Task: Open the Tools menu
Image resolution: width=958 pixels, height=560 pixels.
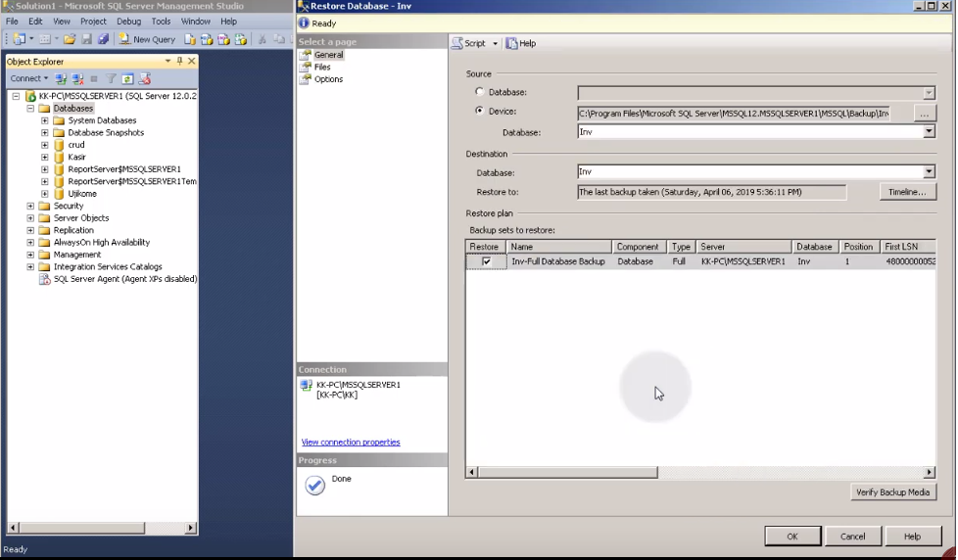Action: [161, 22]
